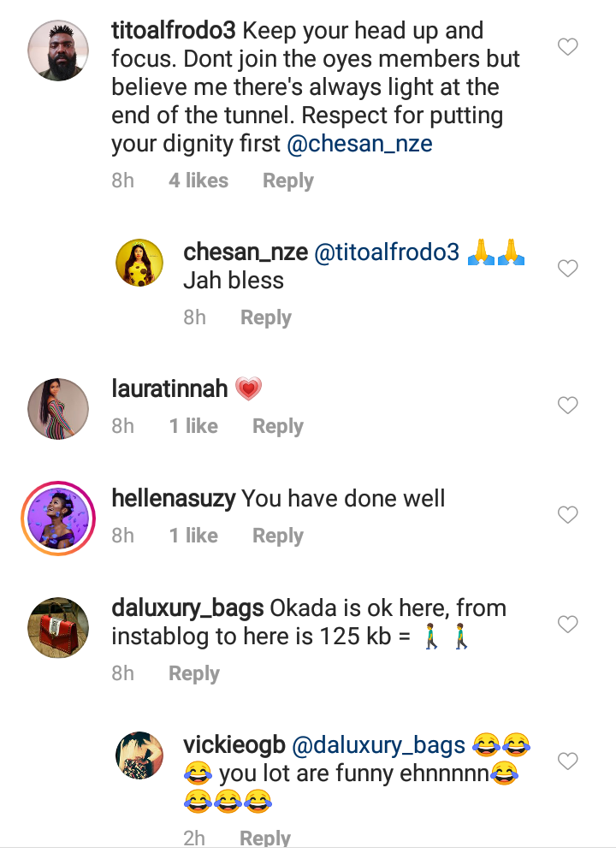The height and width of the screenshot is (865, 616).
Task: Tap the heart beside vickieogb's reply
Action: [568, 760]
